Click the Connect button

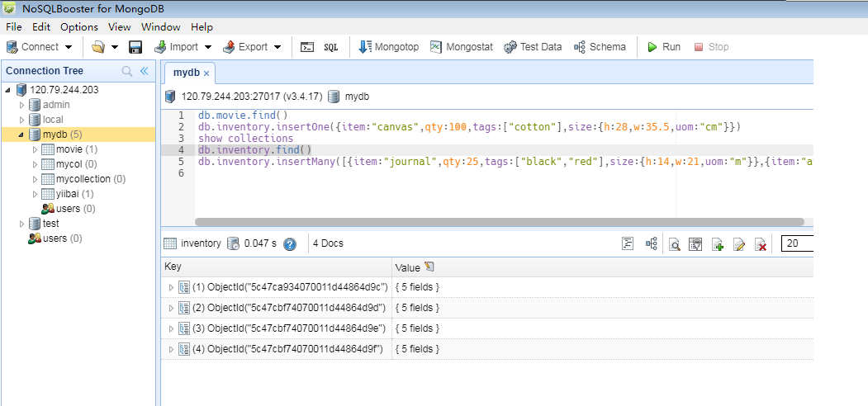tap(32, 47)
